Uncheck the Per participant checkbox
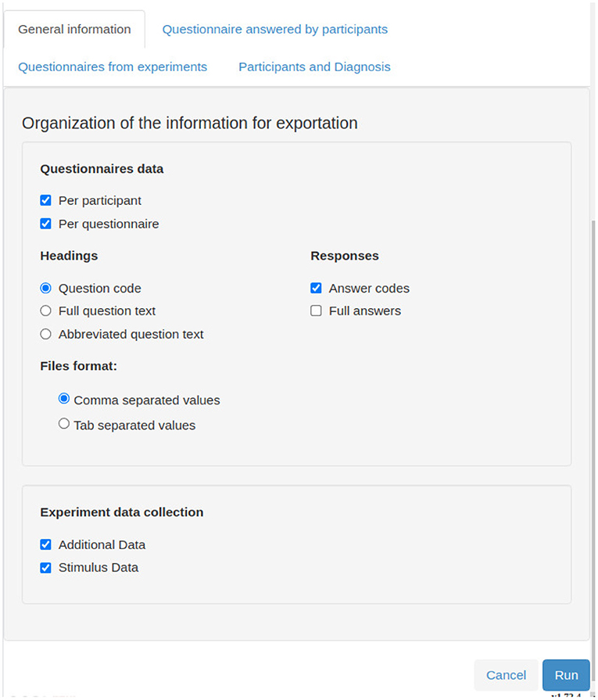 (x=45, y=200)
